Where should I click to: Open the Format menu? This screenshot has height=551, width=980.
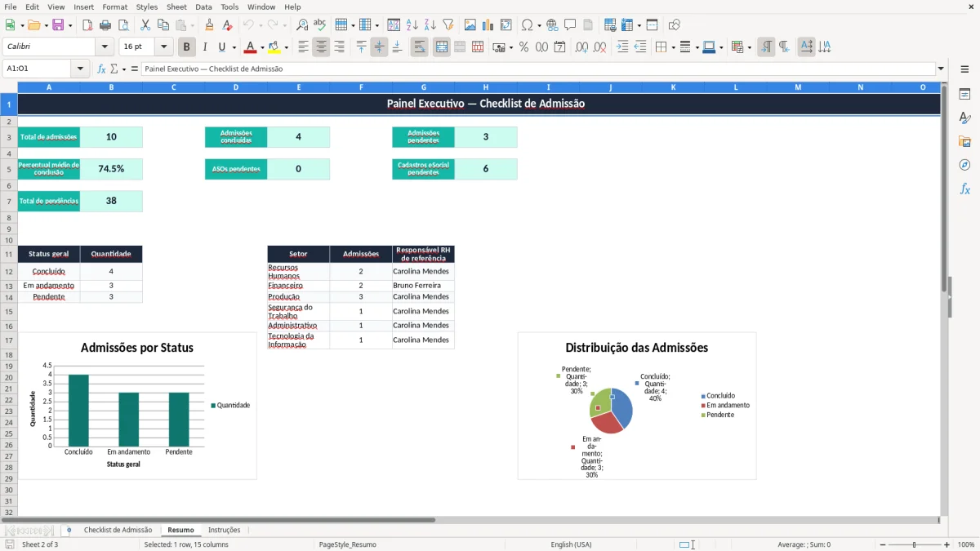[114, 7]
